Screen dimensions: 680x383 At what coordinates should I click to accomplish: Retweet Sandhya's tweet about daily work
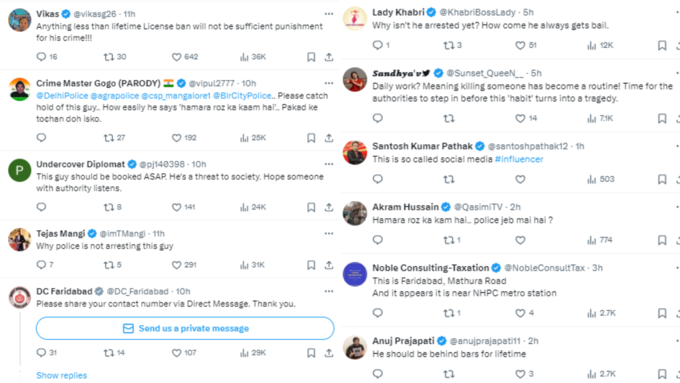449,118
